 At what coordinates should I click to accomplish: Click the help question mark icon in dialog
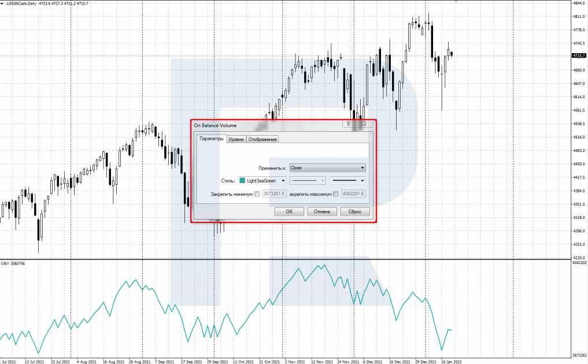[349, 124]
